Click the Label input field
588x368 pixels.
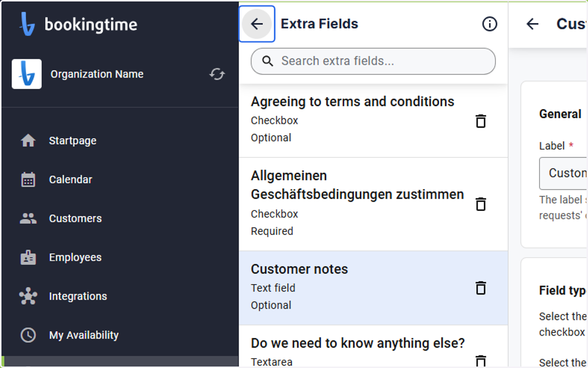563,173
